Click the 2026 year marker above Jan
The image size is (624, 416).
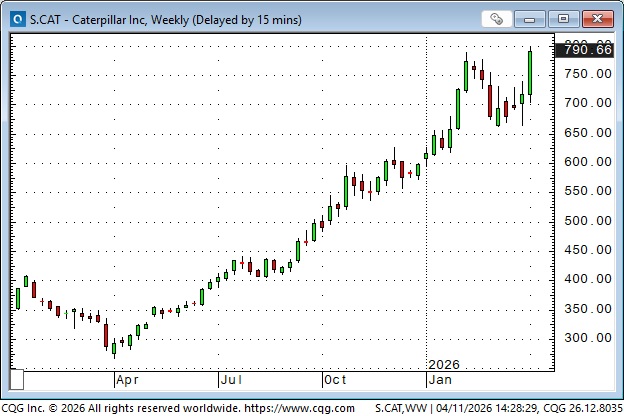click(x=444, y=364)
